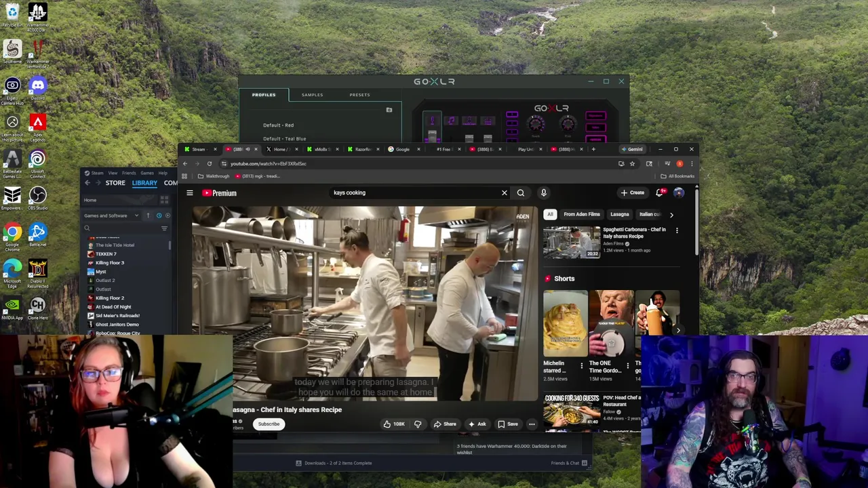This screenshot has width=868, height=488.
Task: Open the Recycle Bin
Action: pos(12,15)
